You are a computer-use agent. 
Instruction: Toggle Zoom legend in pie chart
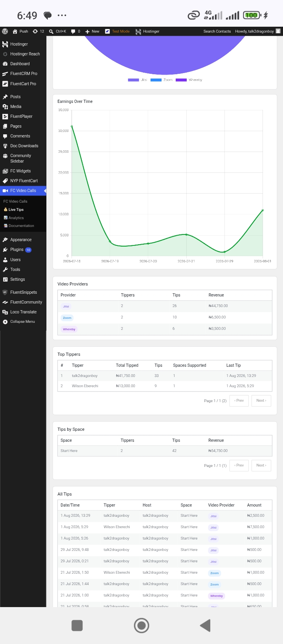pyautogui.click(x=162, y=80)
